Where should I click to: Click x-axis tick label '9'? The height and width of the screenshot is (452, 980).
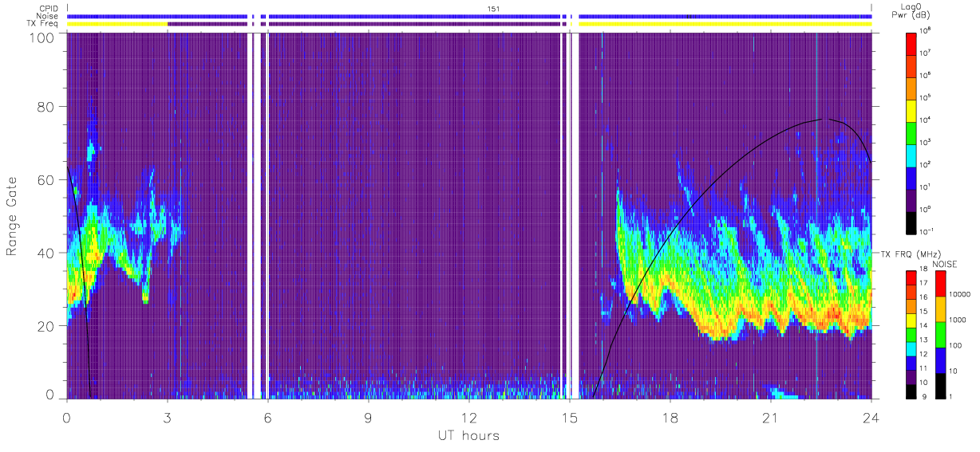click(x=368, y=417)
